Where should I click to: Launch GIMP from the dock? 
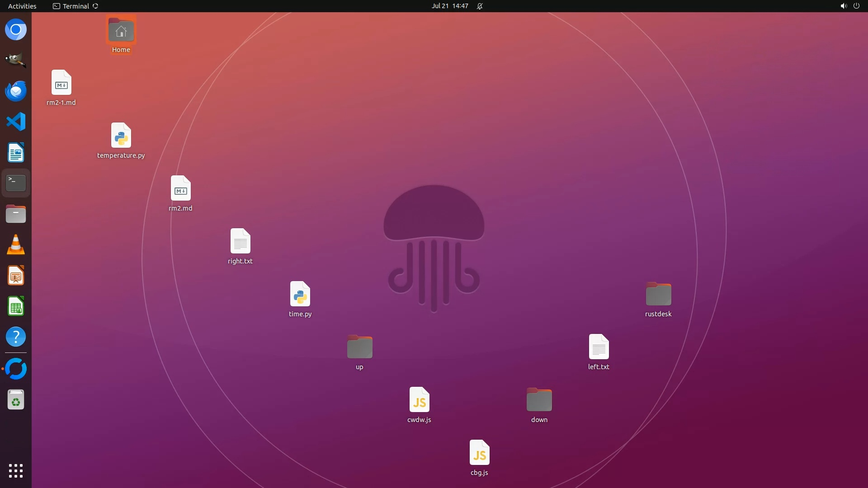16,60
